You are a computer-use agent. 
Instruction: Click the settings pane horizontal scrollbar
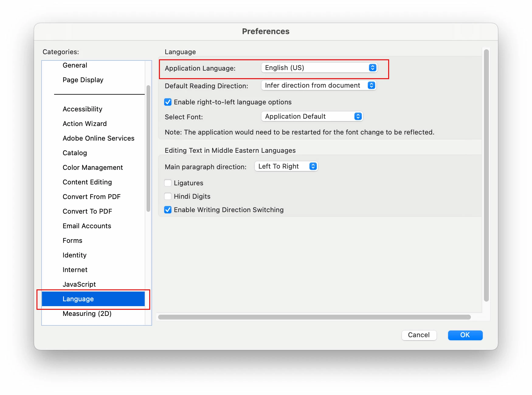point(314,317)
